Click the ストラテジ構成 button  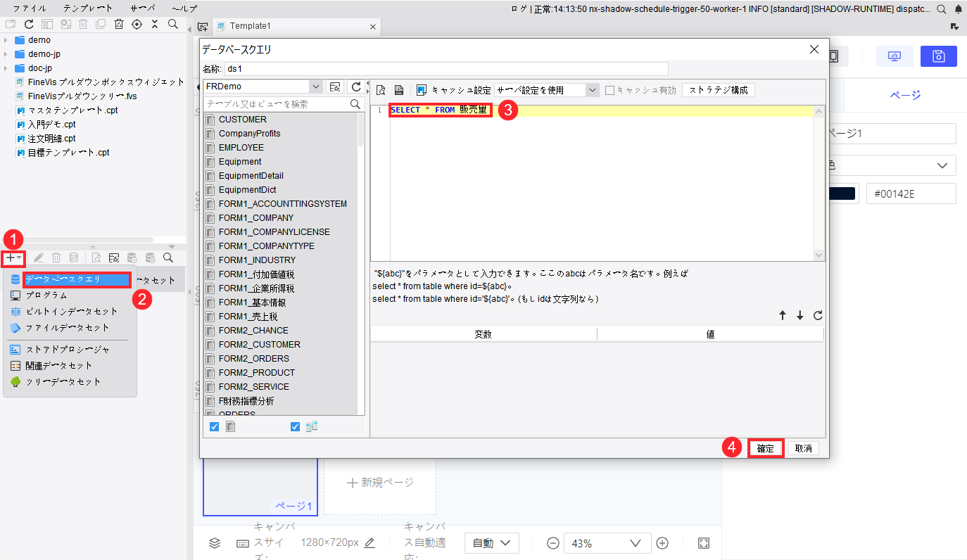pyautogui.click(x=719, y=90)
